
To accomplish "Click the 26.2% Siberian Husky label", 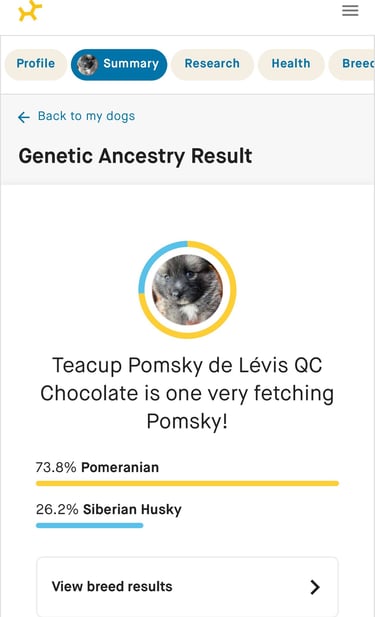I will (109, 509).
